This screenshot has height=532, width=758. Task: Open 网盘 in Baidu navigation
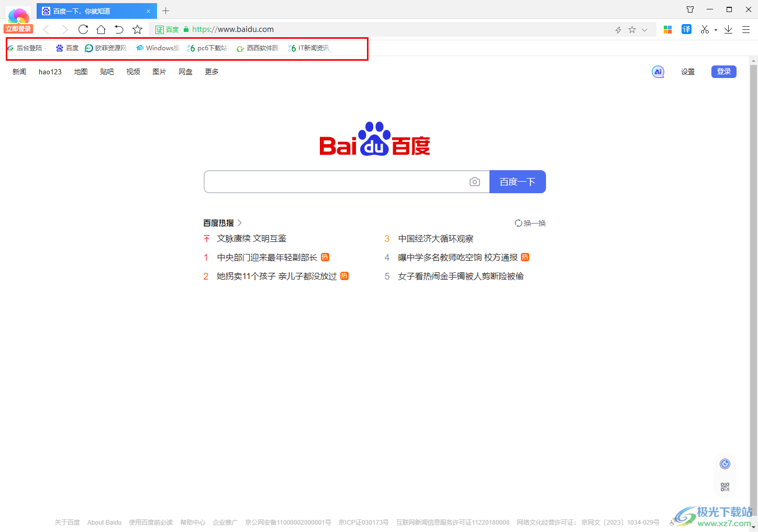tap(185, 72)
